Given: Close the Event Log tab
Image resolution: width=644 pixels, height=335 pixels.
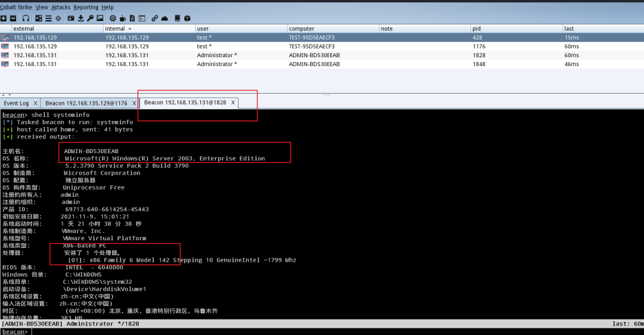Looking at the screenshot, I should [35, 103].
